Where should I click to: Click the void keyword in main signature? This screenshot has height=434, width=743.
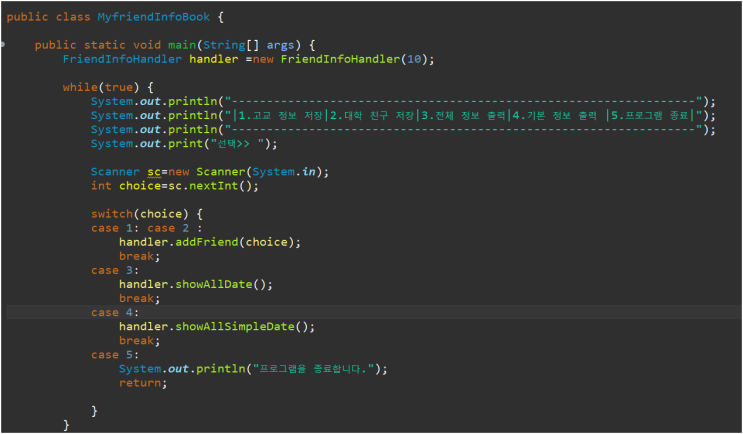(147, 45)
